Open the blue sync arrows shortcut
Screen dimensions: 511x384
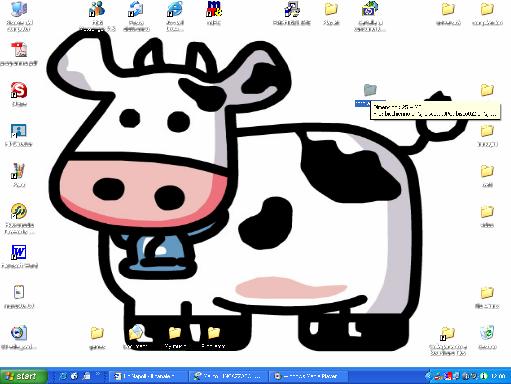(136, 9)
